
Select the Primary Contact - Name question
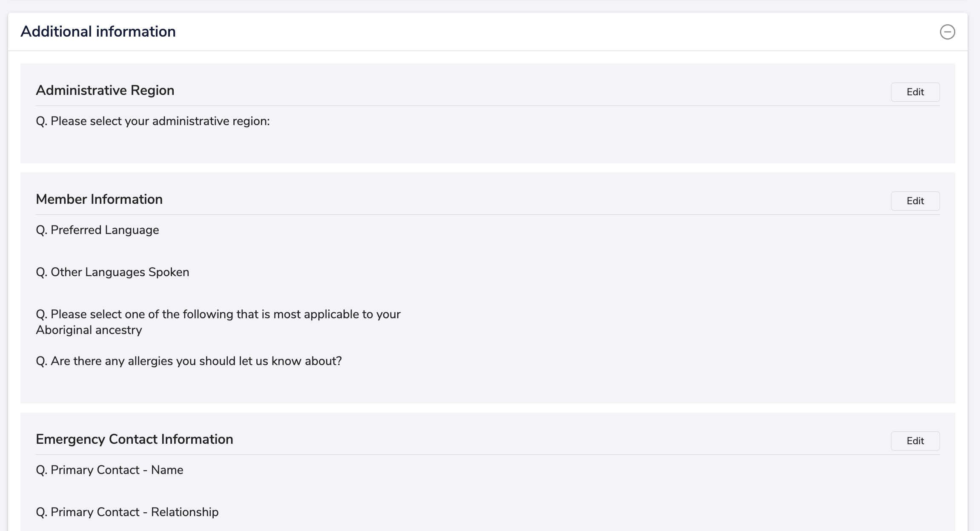[x=109, y=470]
